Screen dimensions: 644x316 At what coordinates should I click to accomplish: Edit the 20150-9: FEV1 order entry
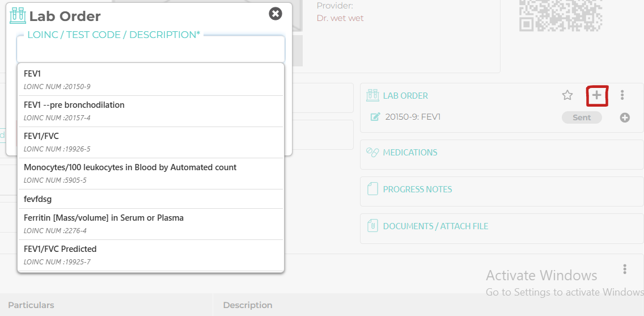click(375, 117)
